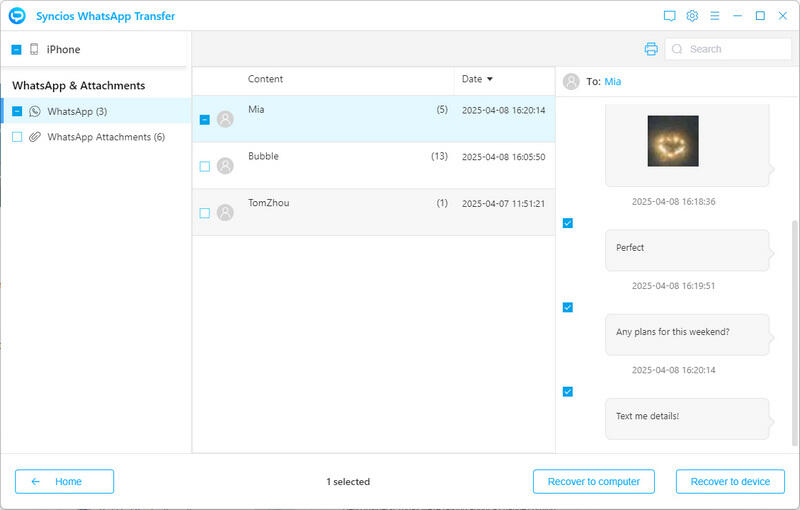
Task: Click the printer icon
Action: pyautogui.click(x=651, y=49)
